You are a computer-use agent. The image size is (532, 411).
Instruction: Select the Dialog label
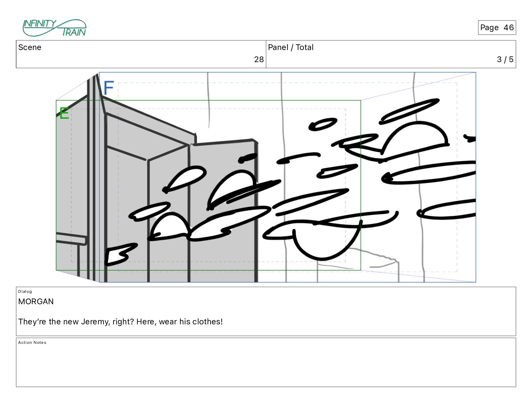(x=25, y=291)
